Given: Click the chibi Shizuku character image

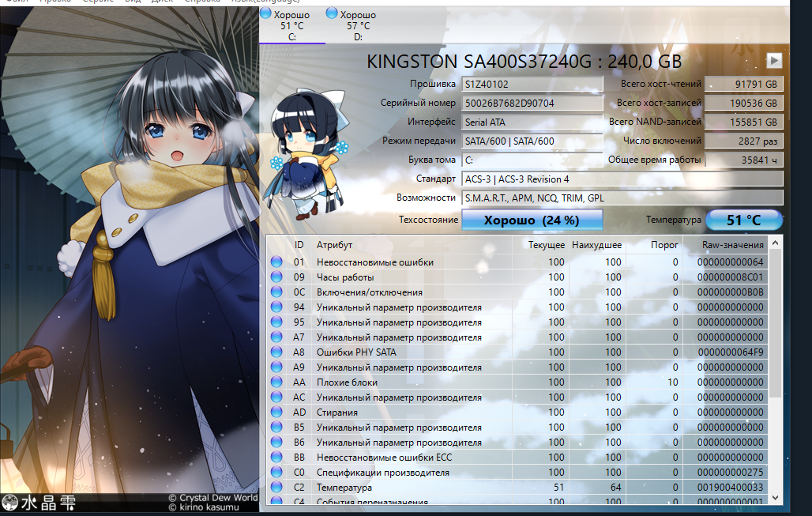Looking at the screenshot, I should [x=308, y=156].
